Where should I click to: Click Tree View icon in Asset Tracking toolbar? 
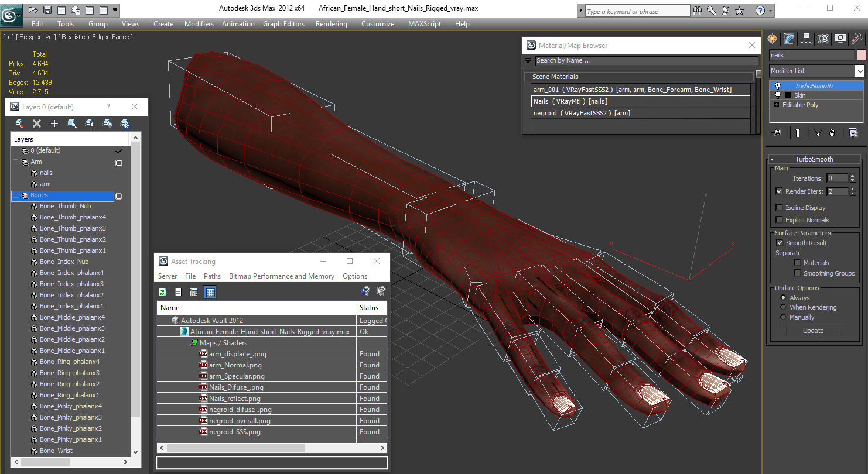(x=193, y=291)
